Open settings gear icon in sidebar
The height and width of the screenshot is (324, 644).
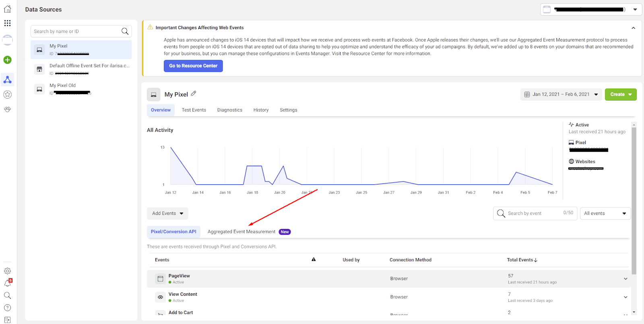click(x=7, y=271)
